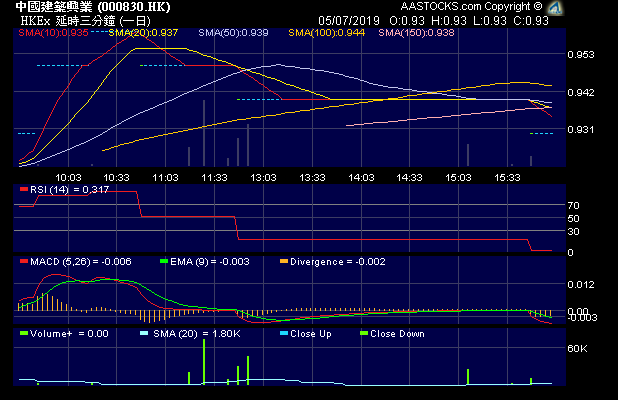Image resolution: width=618 pixels, height=400 pixels.
Task: Click the 14:03 time axis label
Action: point(361,178)
